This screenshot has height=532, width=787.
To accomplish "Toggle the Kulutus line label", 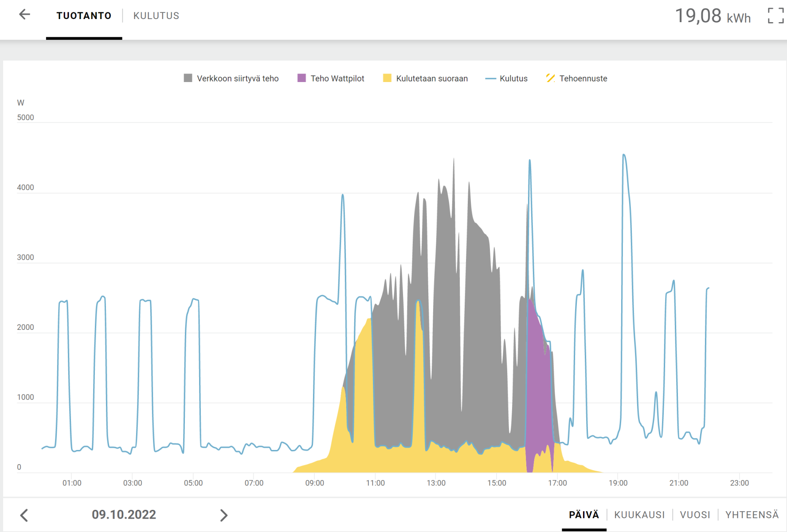I will [513, 78].
